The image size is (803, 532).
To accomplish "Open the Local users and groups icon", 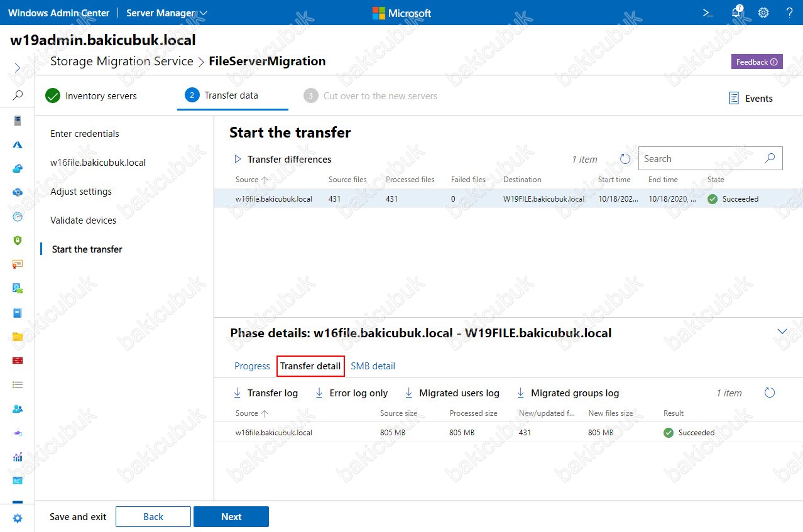I will pyautogui.click(x=18, y=409).
